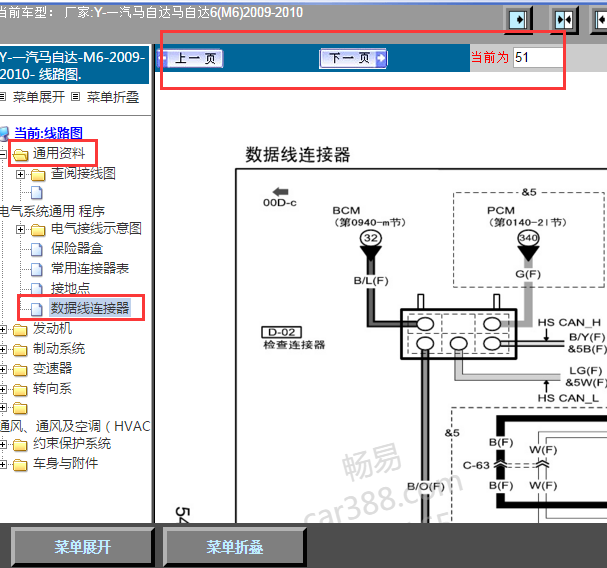The image size is (607, 568).
Task: Open the 电气系统通用 程序 item
Action: pyautogui.click(x=52, y=211)
